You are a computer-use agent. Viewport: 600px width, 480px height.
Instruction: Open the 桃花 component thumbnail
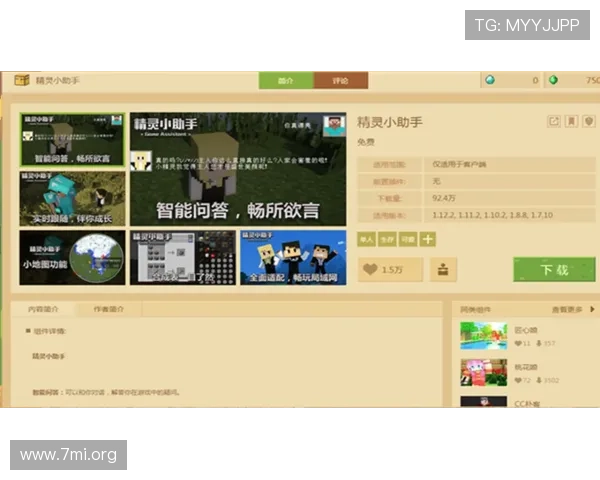pos(484,372)
